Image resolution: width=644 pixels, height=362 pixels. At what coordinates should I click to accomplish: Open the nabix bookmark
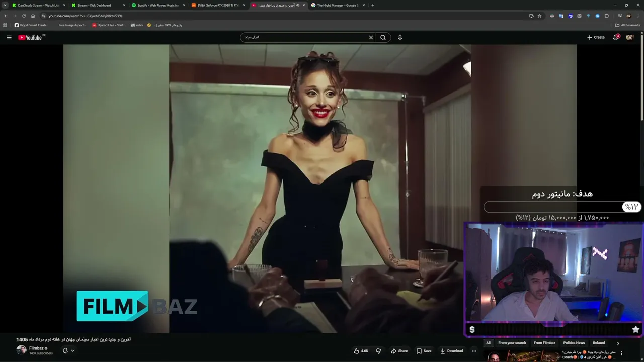(137, 25)
